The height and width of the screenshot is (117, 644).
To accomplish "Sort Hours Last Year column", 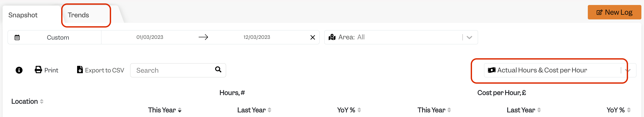I will [254, 110].
